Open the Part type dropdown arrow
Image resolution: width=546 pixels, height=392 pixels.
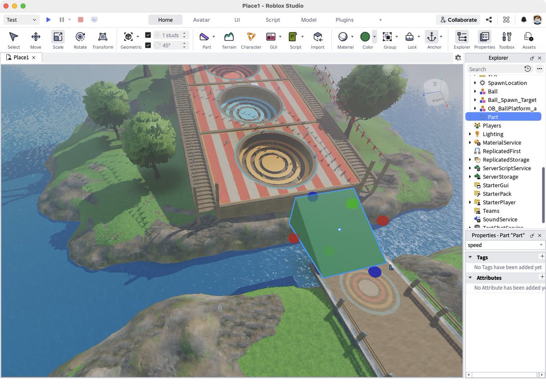(214, 37)
